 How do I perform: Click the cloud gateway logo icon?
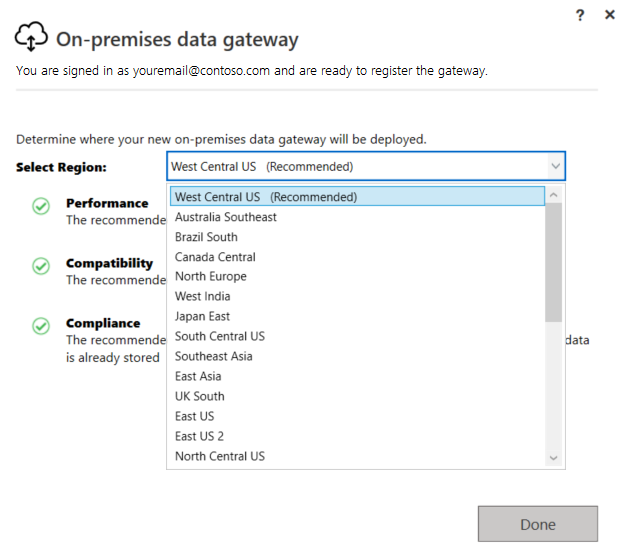pos(31,38)
